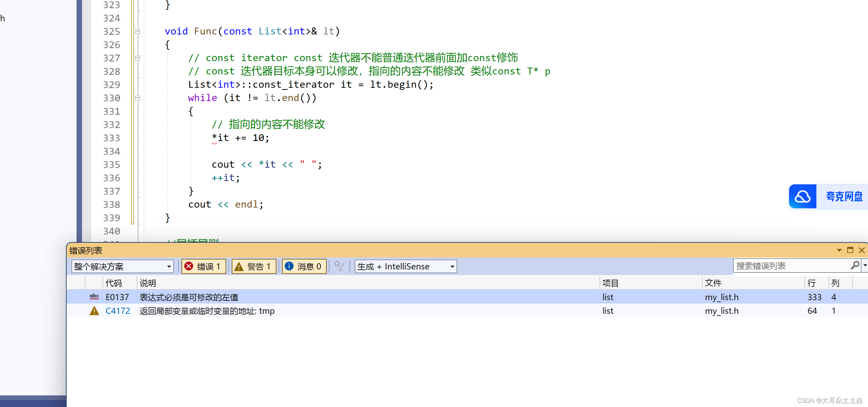Image resolution: width=868 pixels, height=407 pixels.
Task: Click the 夸克网盘 label
Action: [844, 196]
